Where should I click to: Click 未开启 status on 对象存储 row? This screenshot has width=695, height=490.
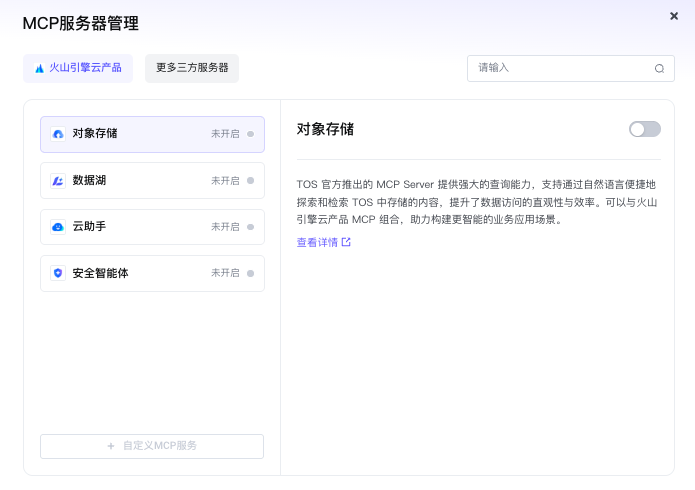[225, 134]
